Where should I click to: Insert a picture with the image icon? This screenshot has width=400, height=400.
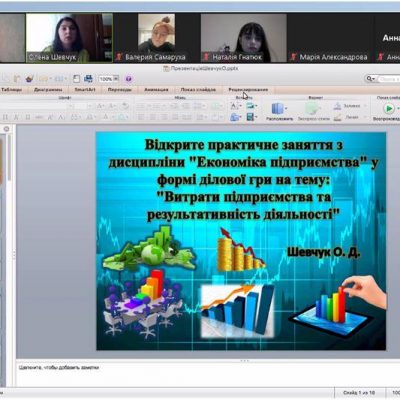click(x=250, y=106)
